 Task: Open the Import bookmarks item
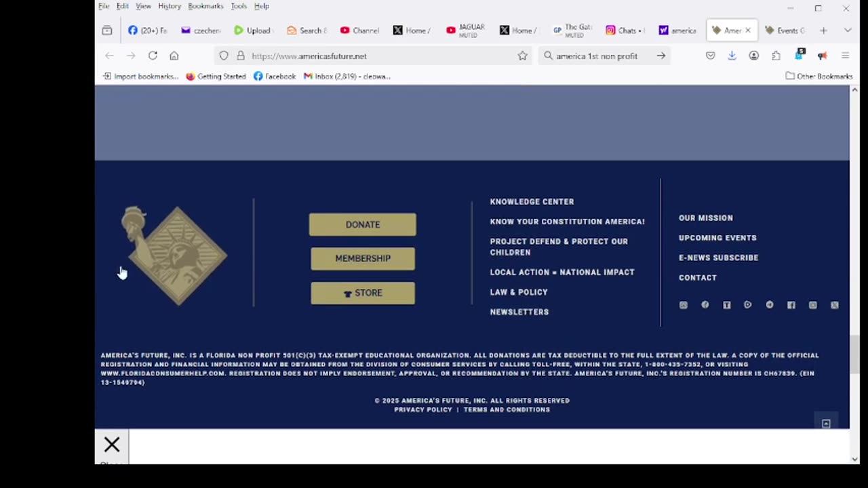[140, 76]
